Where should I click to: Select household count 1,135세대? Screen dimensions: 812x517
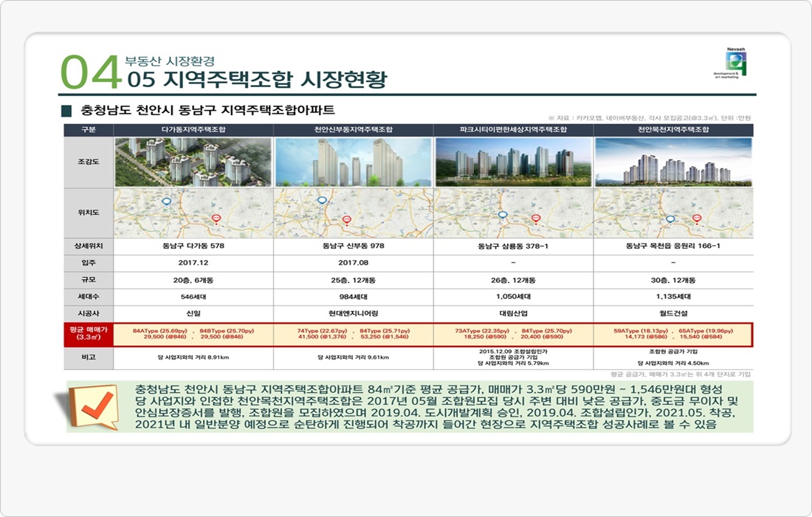click(x=673, y=297)
